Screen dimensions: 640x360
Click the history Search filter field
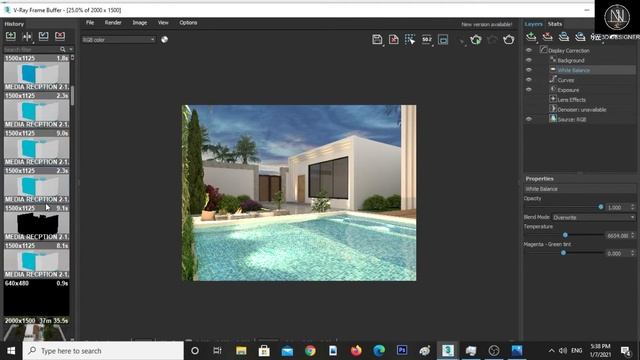pos(31,49)
